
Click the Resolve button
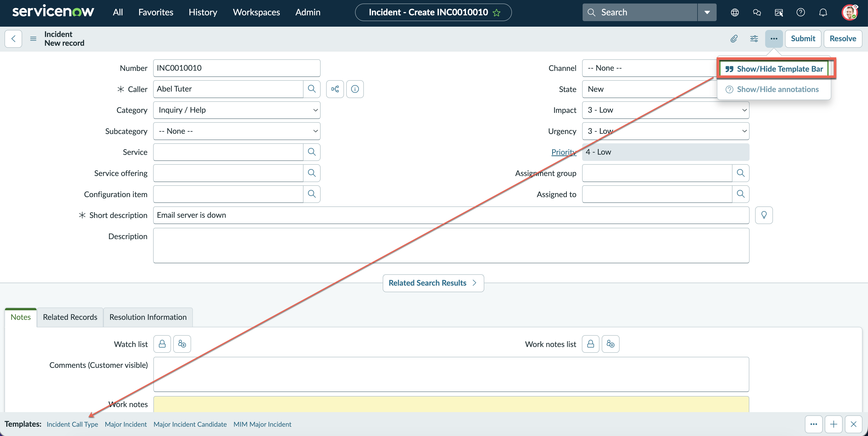click(x=843, y=39)
